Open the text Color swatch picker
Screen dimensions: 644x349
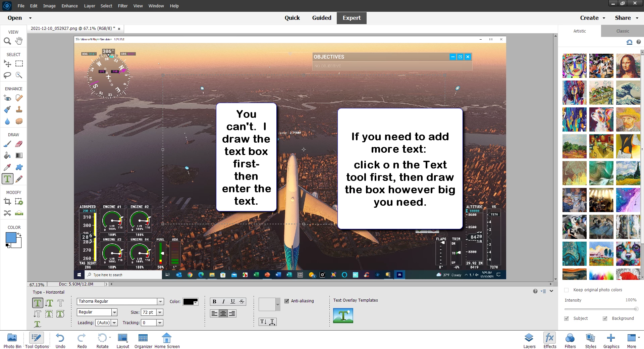[191, 302]
